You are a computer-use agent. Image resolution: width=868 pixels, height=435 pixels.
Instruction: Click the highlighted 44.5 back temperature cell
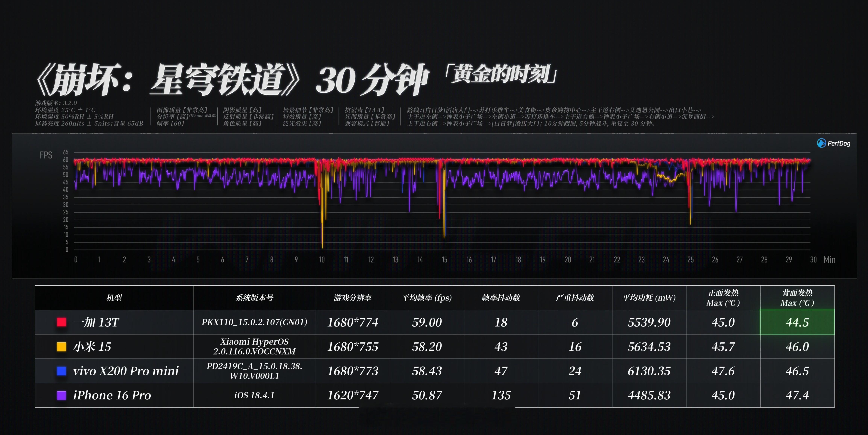797,322
